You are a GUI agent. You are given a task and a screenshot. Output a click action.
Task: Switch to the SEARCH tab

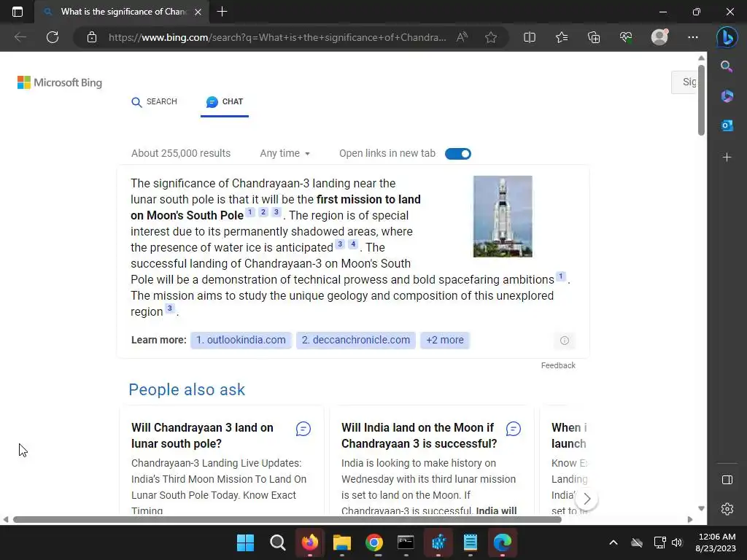(154, 102)
